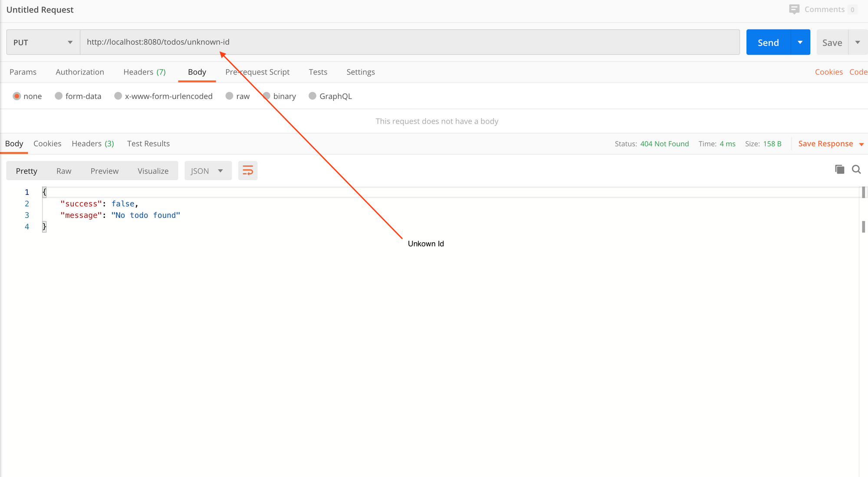Click the wrap lines icon
The height and width of the screenshot is (477, 868).
coord(248,171)
